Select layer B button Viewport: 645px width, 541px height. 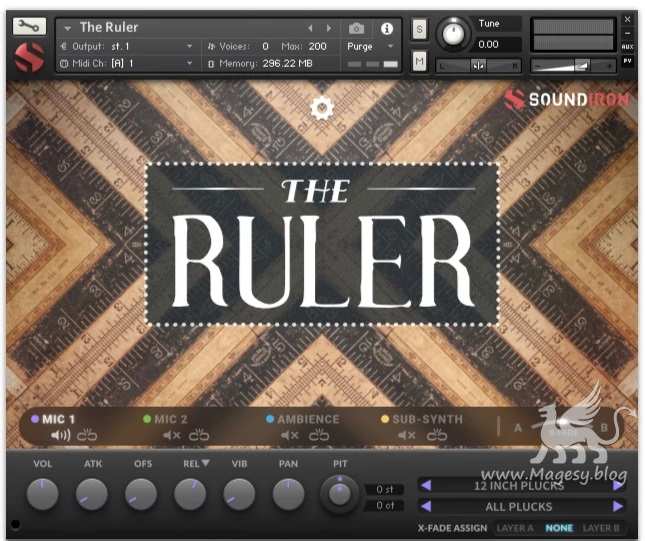(x=604, y=428)
